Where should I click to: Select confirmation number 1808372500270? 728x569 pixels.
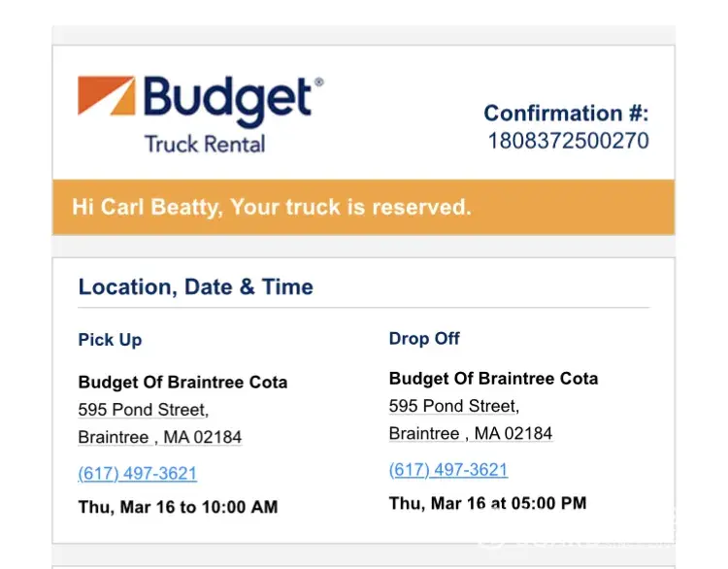pyautogui.click(x=568, y=141)
